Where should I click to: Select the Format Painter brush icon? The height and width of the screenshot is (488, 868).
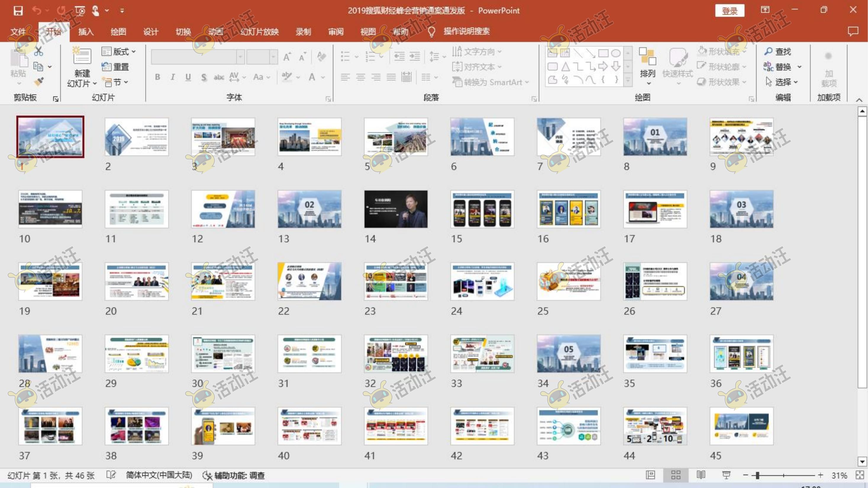pos(39,82)
